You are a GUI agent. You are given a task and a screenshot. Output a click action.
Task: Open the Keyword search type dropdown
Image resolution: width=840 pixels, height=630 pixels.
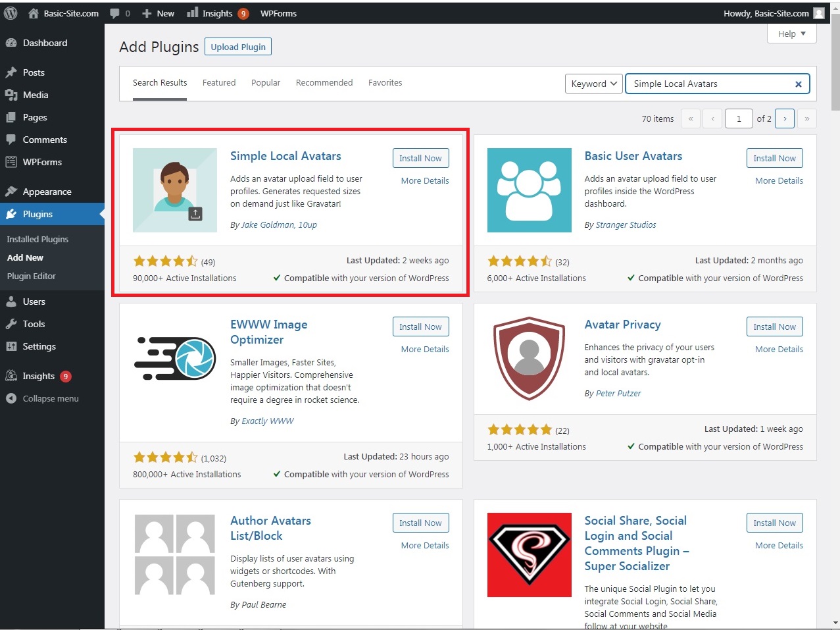point(593,84)
